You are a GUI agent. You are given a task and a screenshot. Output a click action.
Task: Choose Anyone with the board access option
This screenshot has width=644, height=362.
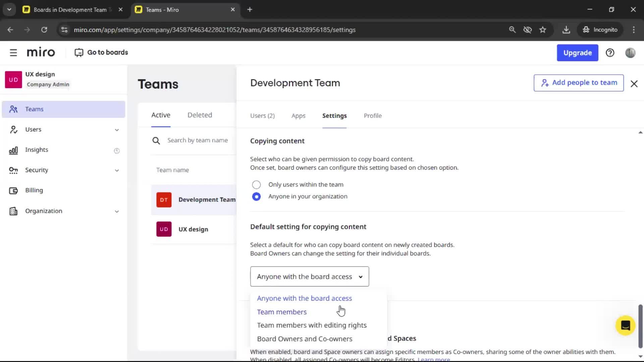[x=304, y=298]
